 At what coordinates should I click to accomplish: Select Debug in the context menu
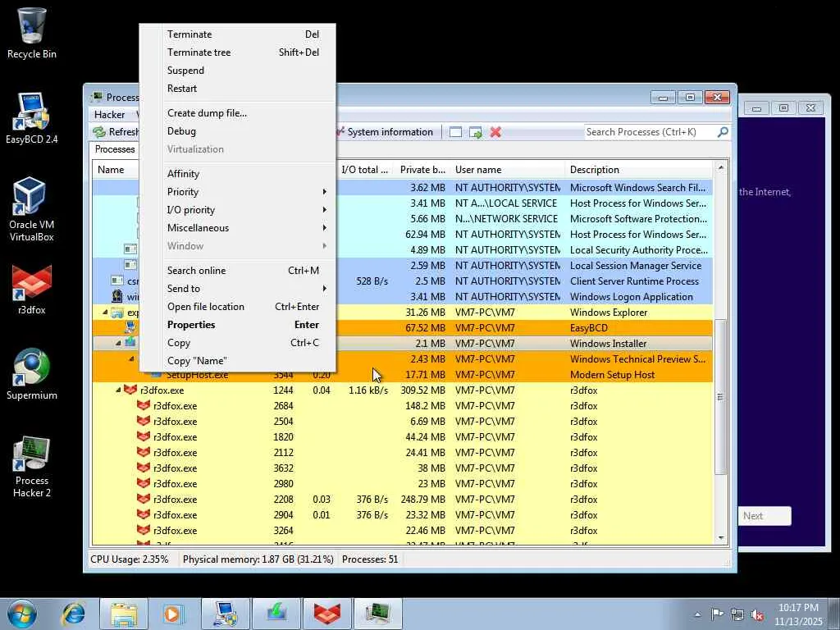click(237, 131)
